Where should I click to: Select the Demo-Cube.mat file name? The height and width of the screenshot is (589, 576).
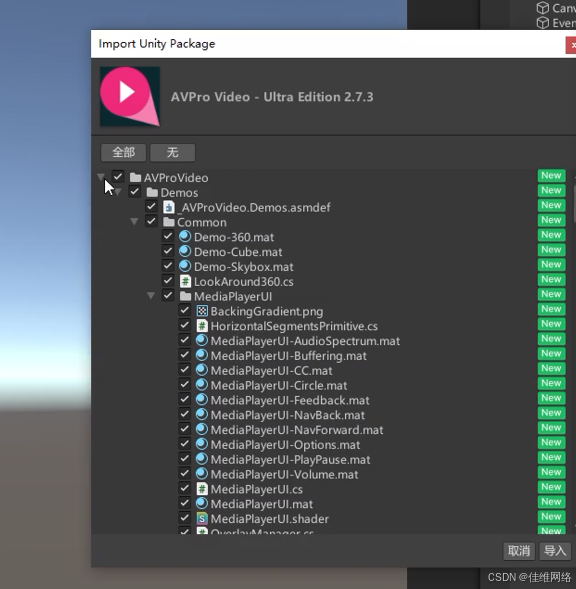click(x=238, y=252)
